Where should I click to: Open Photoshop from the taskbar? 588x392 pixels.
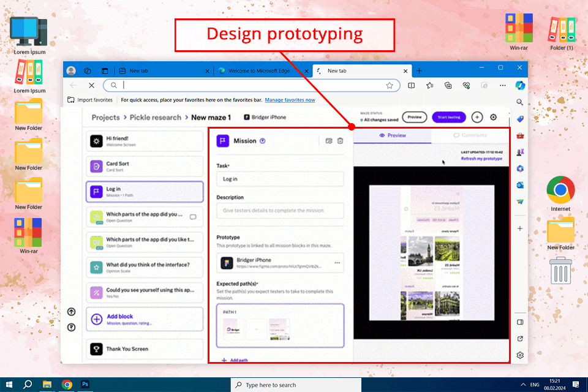click(x=85, y=385)
